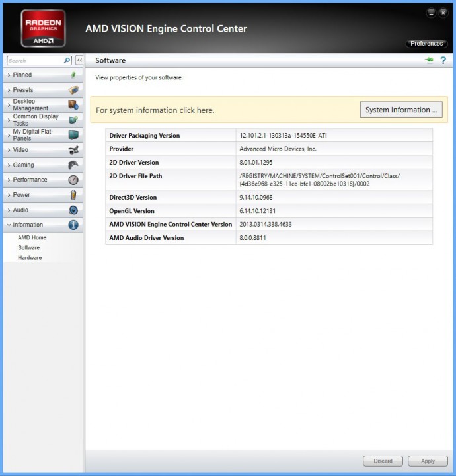
Task: Select the Software item under Information
Action: click(29, 248)
